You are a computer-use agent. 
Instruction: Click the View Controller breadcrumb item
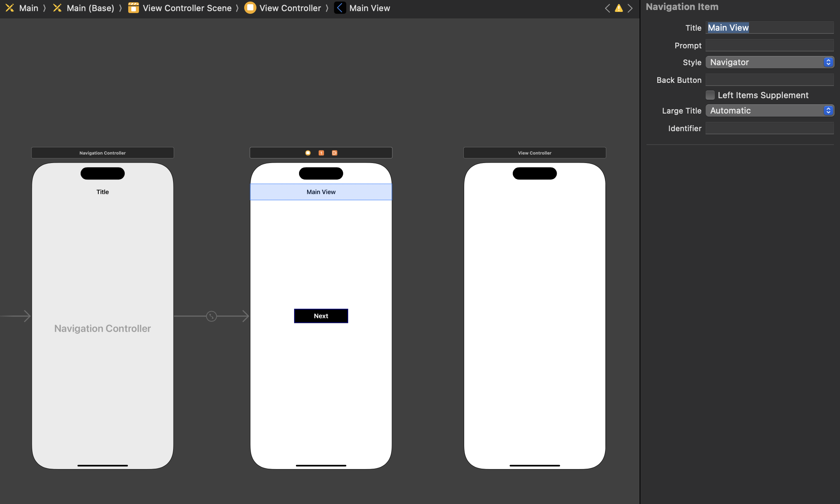pyautogui.click(x=290, y=8)
